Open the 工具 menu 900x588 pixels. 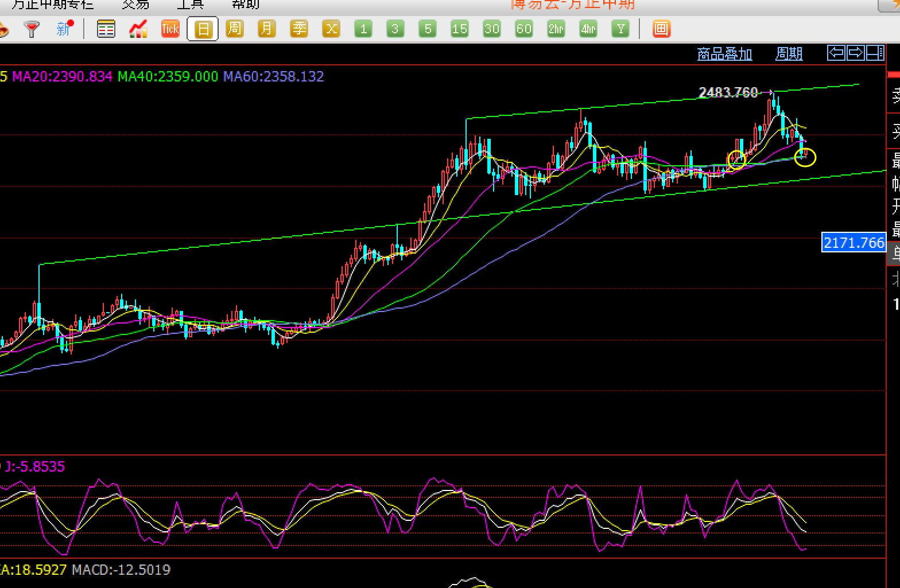[190, 5]
